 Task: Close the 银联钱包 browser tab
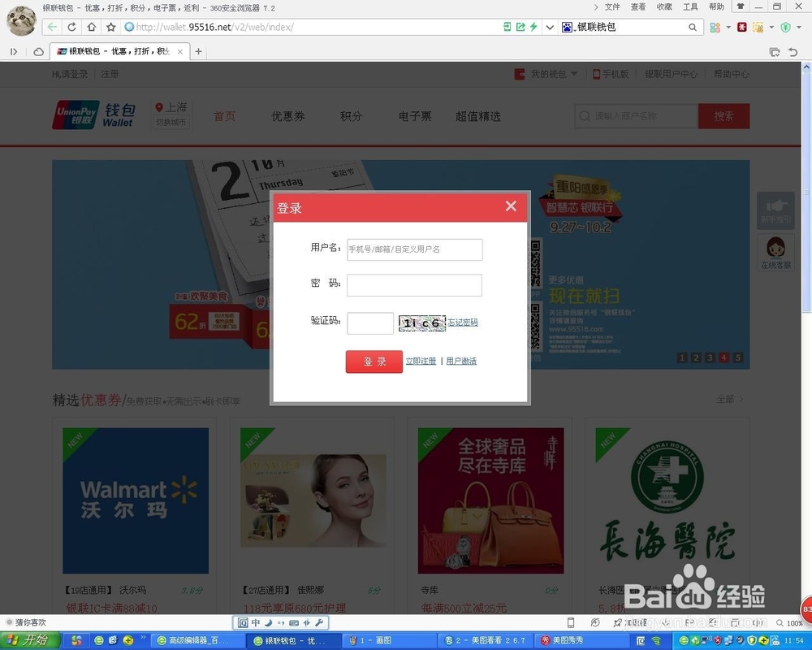179,51
